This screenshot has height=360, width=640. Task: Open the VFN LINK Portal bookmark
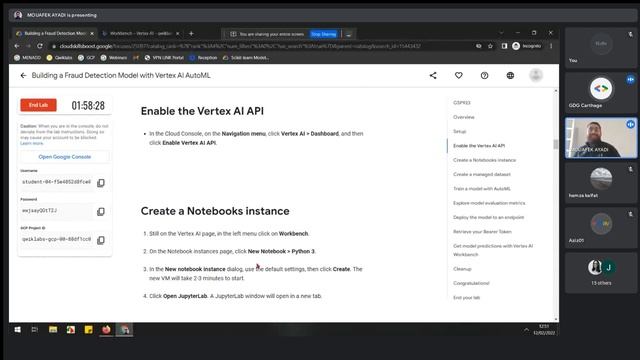coord(164,58)
